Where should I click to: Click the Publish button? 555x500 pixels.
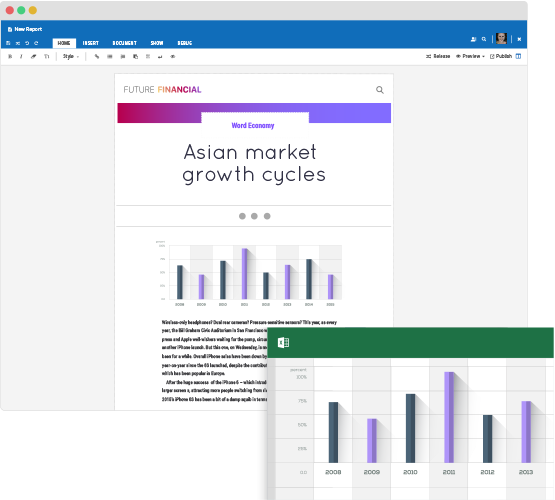pos(501,56)
